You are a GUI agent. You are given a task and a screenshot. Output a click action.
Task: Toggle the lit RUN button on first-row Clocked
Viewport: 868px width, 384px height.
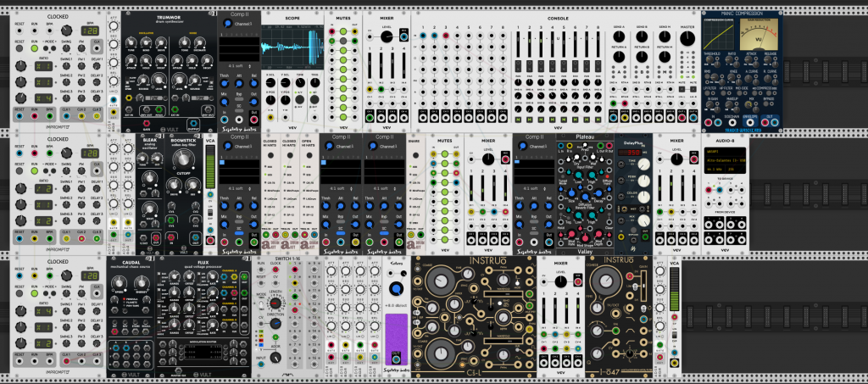34,48
